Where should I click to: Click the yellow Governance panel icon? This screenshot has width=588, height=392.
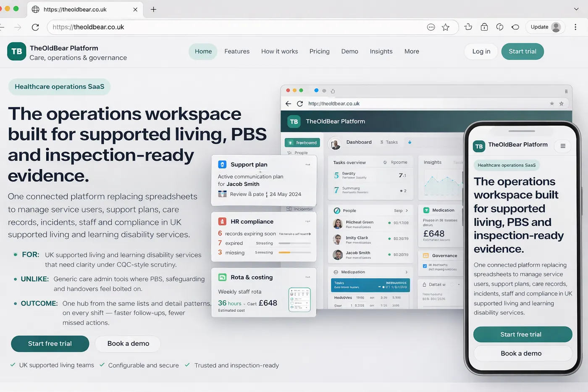pos(425,255)
